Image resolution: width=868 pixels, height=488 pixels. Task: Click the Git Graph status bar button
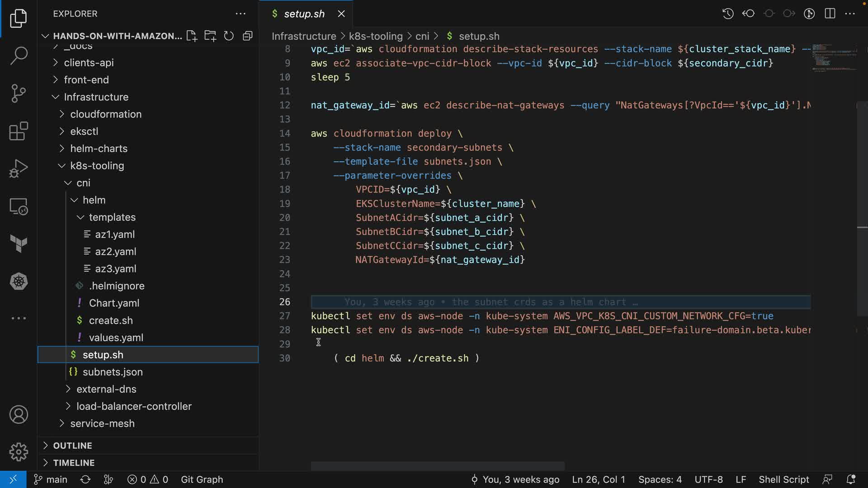pyautogui.click(x=202, y=479)
